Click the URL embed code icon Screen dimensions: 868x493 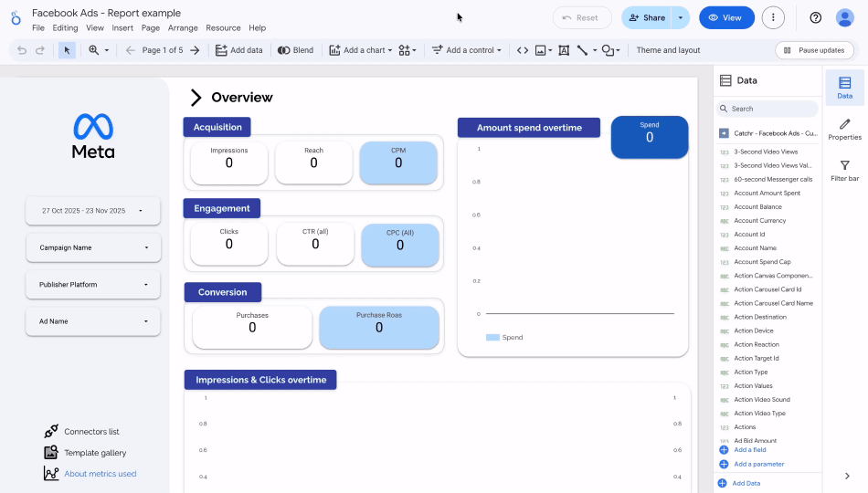click(x=523, y=50)
